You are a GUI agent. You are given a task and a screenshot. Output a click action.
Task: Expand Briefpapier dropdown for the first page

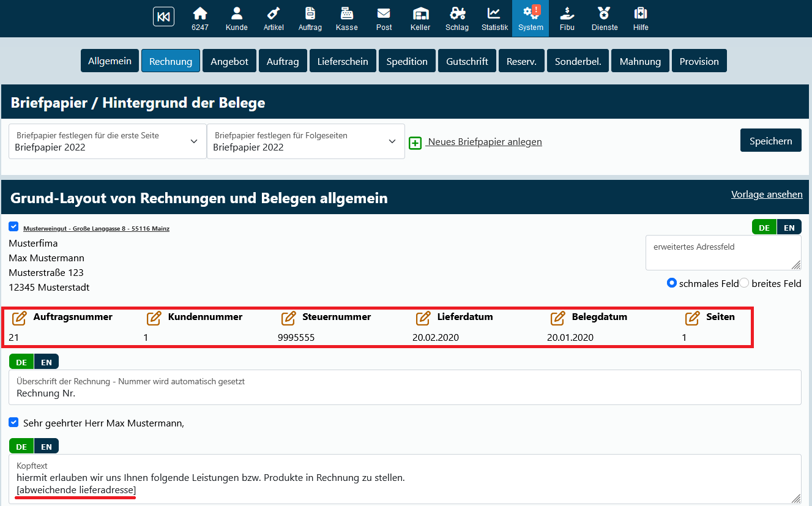(108, 141)
